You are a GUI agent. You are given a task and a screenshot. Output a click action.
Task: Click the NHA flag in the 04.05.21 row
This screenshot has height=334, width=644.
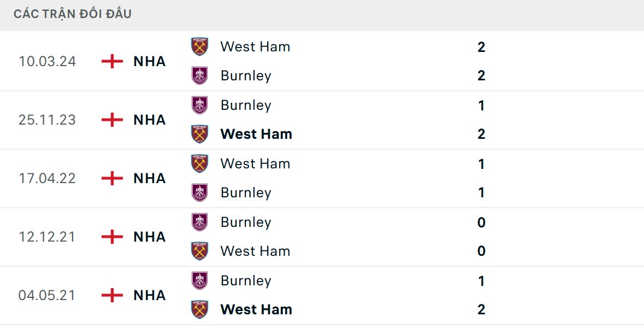coord(111,295)
